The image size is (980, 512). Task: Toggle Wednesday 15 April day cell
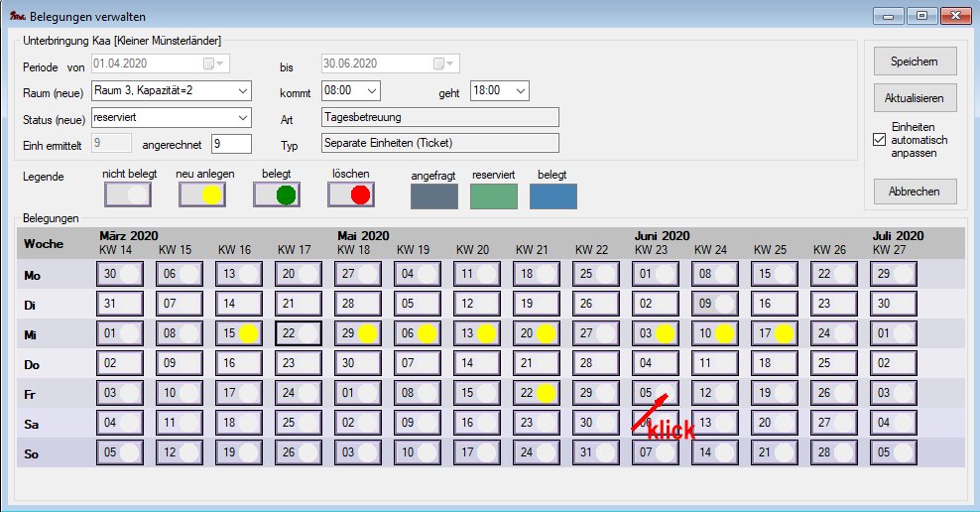[238, 333]
